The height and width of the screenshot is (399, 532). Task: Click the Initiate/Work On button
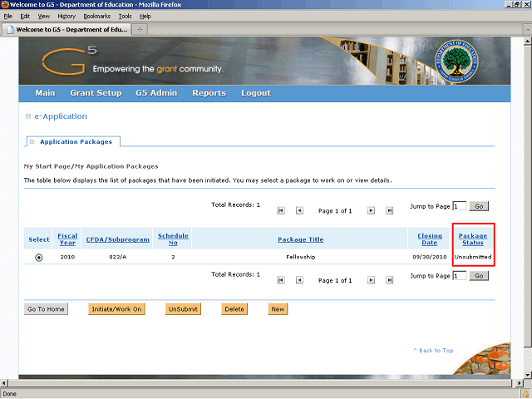click(x=116, y=309)
